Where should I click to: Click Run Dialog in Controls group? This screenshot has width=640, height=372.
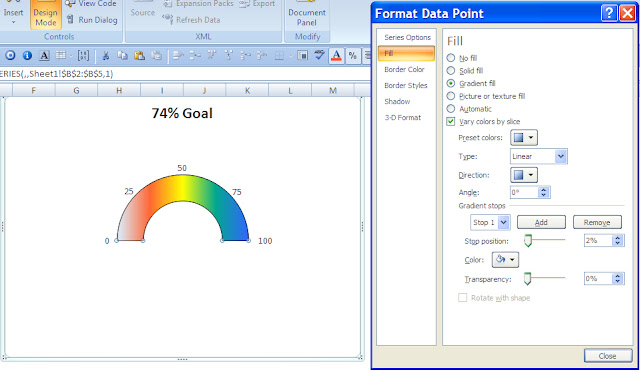tap(92, 20)
